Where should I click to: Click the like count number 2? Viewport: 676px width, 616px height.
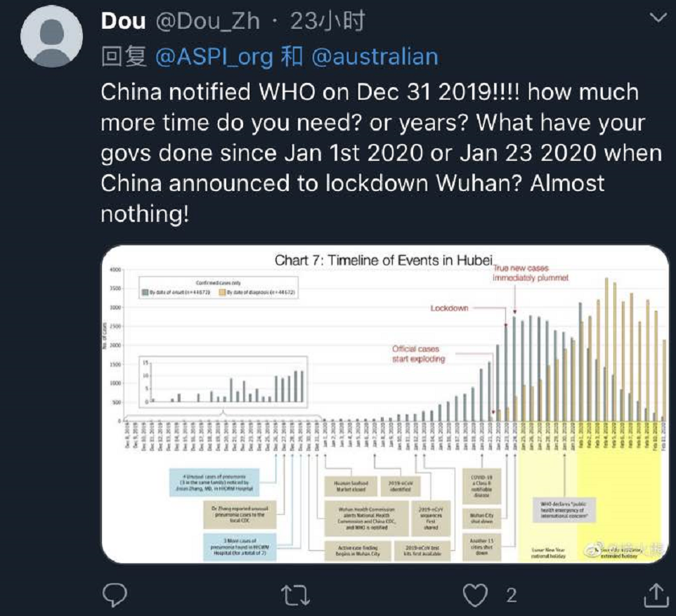click(511, 596)
